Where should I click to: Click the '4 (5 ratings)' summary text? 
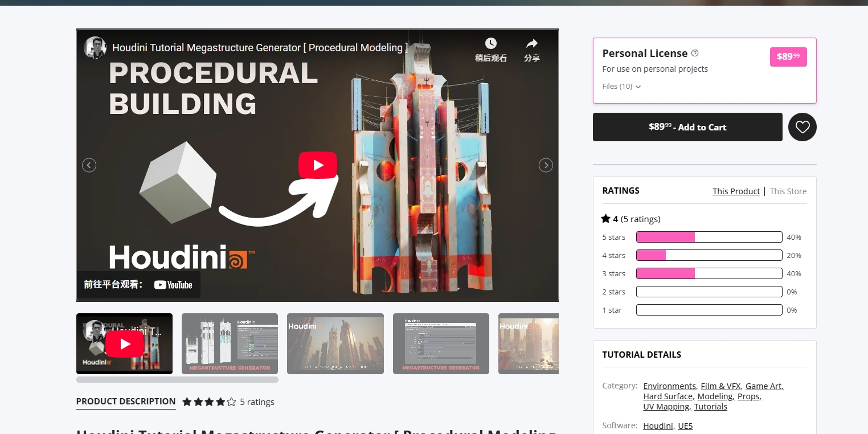coord(636,219)
